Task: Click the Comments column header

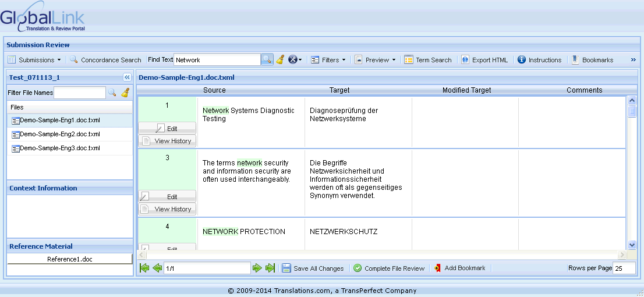Action: click(585, 90)
